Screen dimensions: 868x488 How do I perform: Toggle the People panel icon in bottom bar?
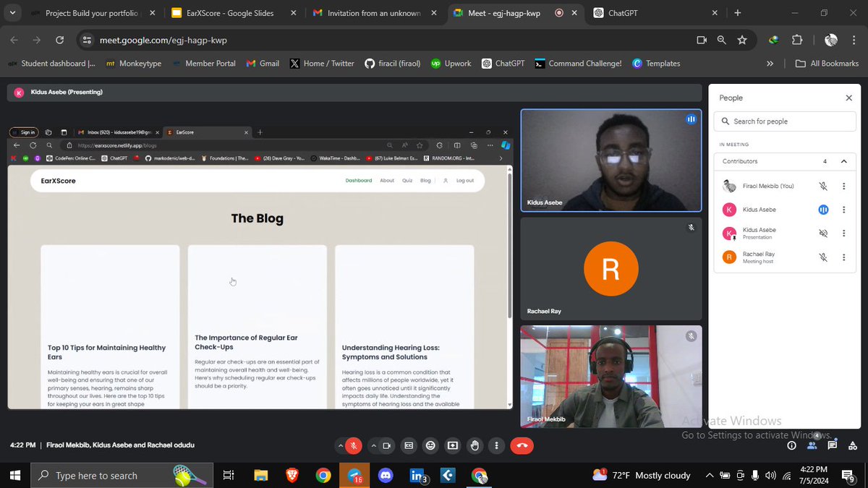812,446
